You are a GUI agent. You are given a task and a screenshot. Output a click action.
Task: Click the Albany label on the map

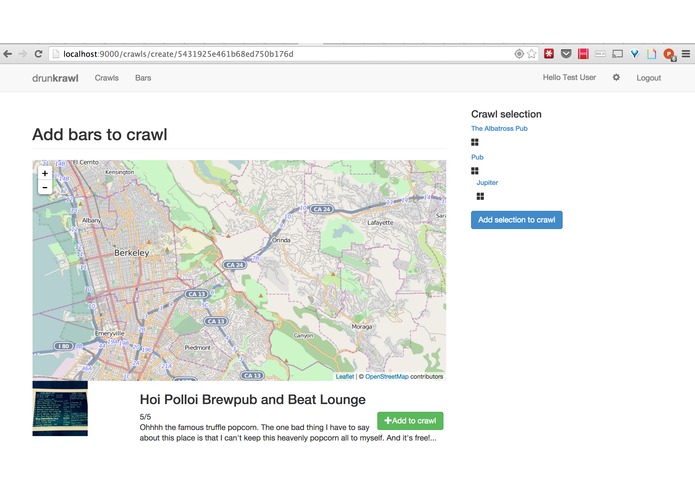(92, 220)
